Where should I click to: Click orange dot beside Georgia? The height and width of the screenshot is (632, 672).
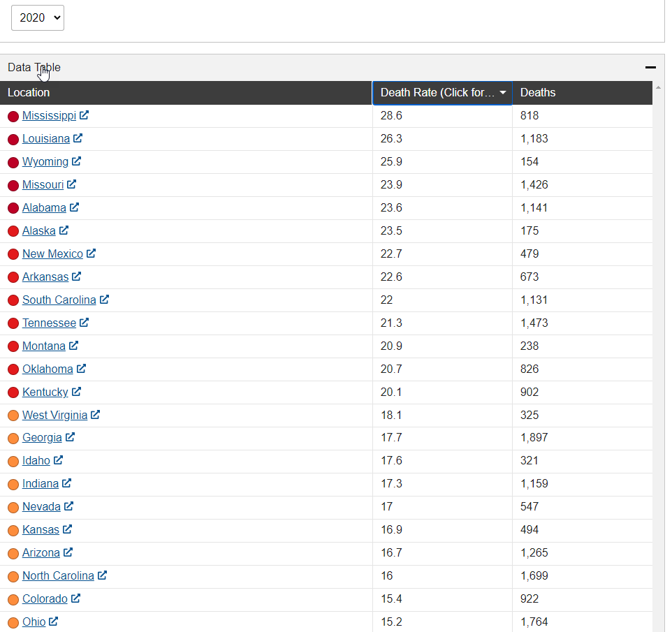[13, 439]
